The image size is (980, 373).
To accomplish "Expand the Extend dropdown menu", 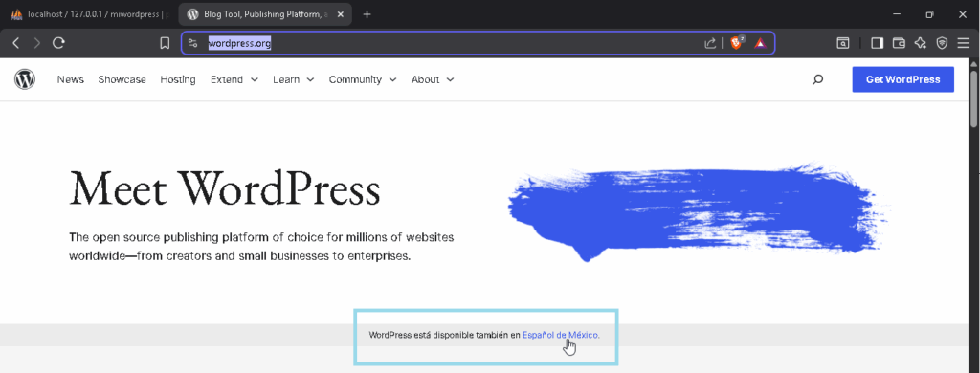I will [234, 79].
